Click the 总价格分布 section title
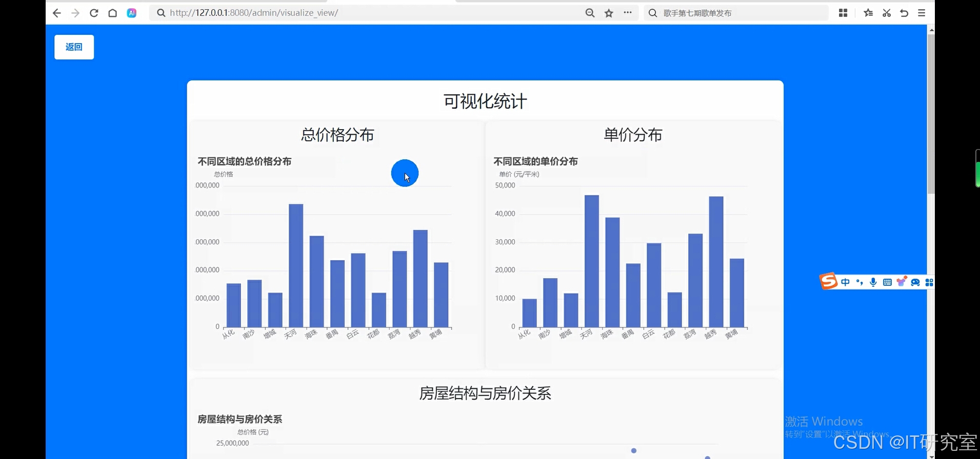 coord(337,135)
